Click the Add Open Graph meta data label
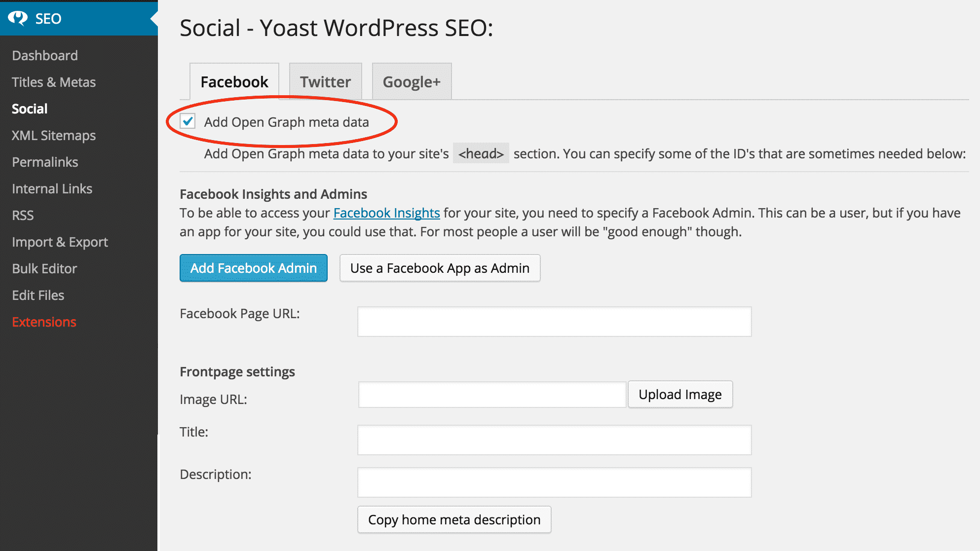 pos(287,122)
